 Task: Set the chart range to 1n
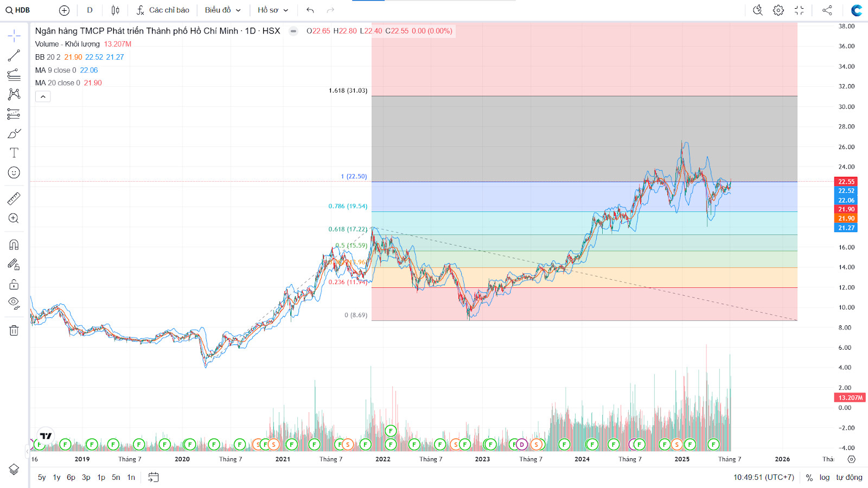pyautogui.click(x=131, y=477)
